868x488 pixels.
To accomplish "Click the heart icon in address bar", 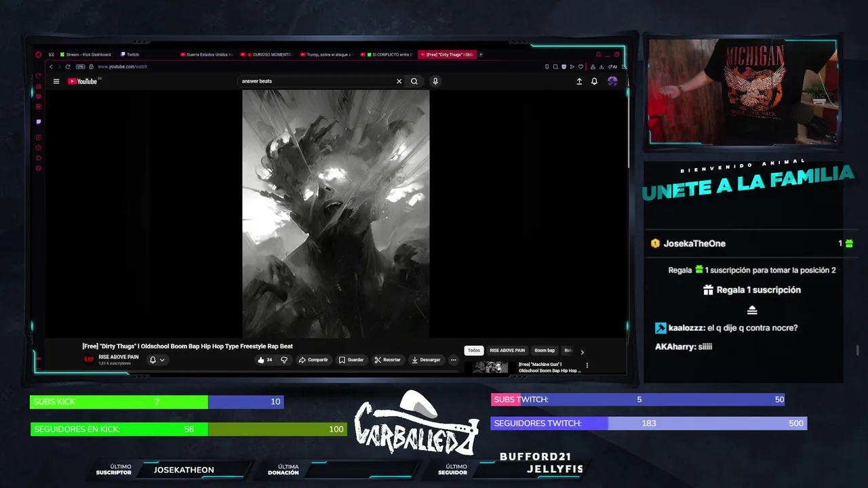I will [x=580, y=66].
